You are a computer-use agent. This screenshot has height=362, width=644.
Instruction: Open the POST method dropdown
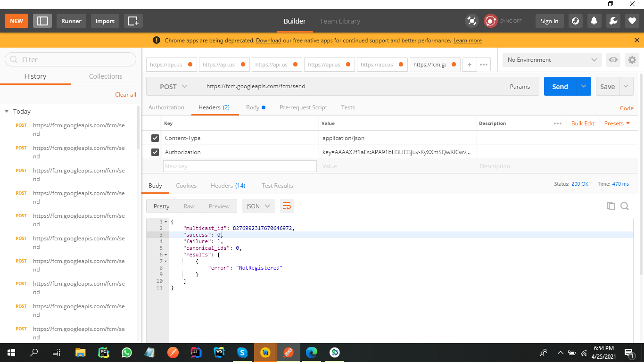pyautogui.click(x=173, y=86)
